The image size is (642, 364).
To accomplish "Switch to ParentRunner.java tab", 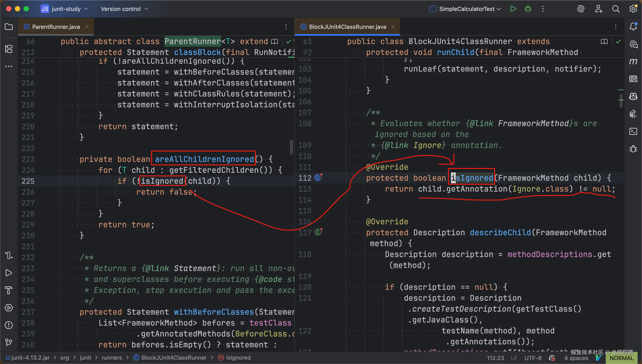I will (56, 27).
